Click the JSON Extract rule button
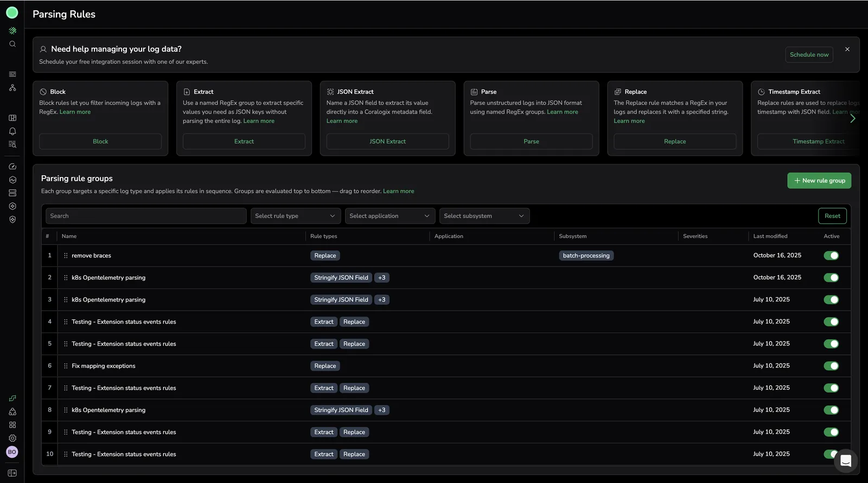The image size is (868, 483). click(x=387, y=141)
